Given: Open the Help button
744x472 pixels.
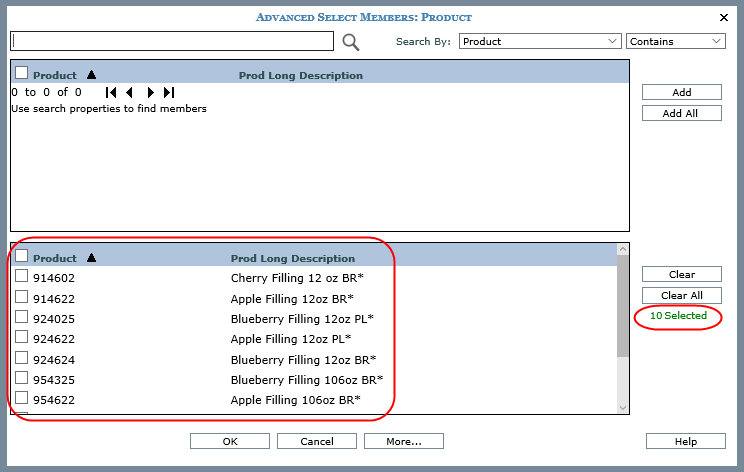Looking at the screenshot, I should tap(686, 441).
